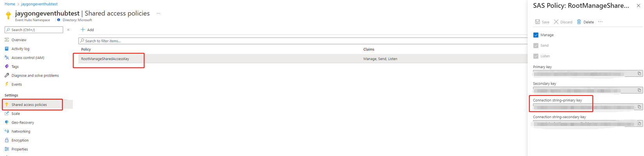Image resolution: width=644 pixels, height=156 pixels.
Task: Copy the Secondary key value
Action: point(639,90)
